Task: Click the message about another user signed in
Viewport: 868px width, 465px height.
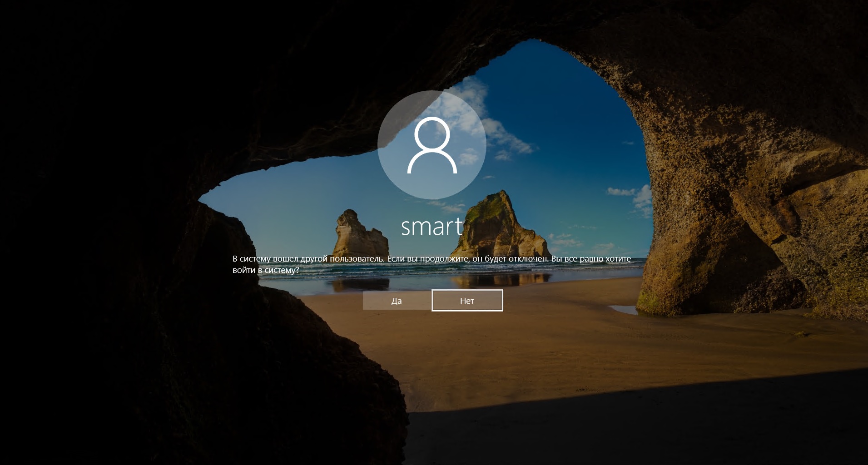Action: pos(432,264)
